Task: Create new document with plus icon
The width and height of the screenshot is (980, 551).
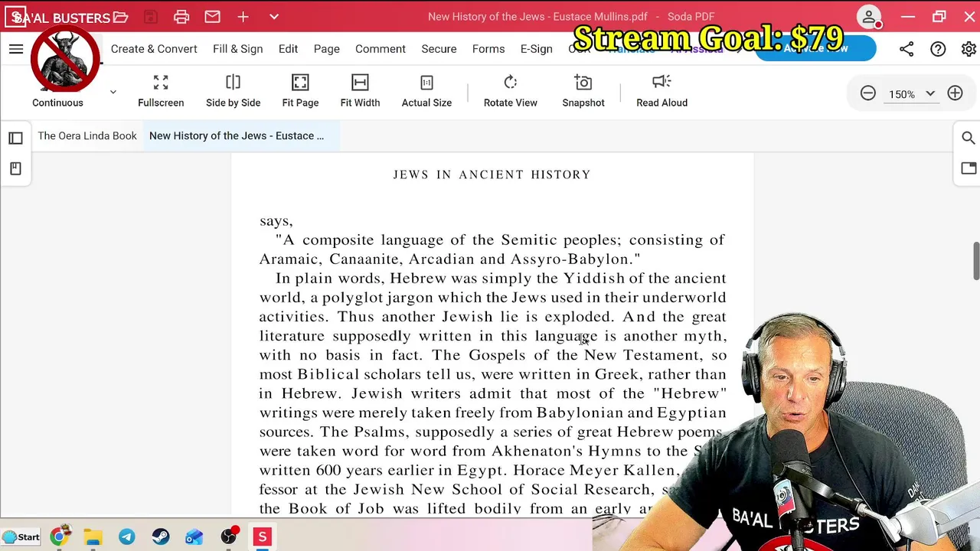Action: 243,17
